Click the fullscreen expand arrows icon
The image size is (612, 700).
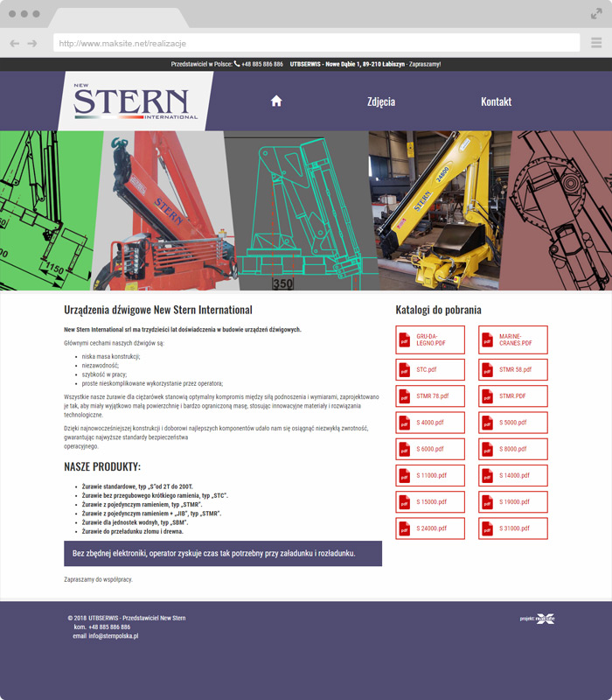point(596,14)
